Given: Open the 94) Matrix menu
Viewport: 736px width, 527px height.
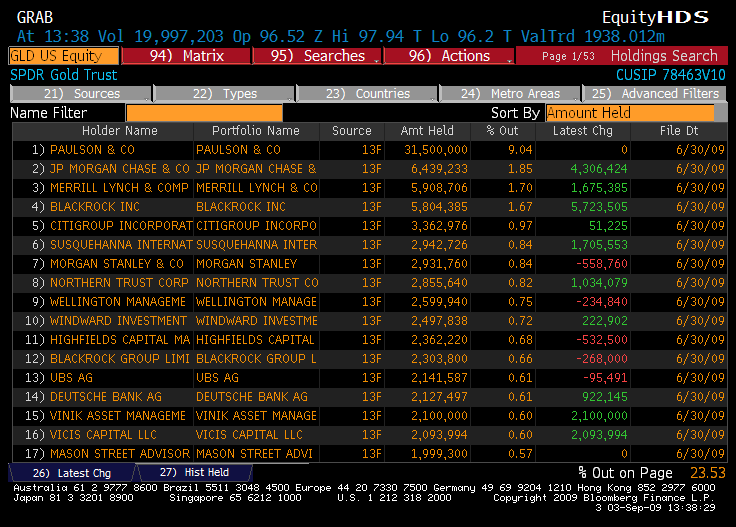Looking at the screenshot, I should tap(186, 56).
